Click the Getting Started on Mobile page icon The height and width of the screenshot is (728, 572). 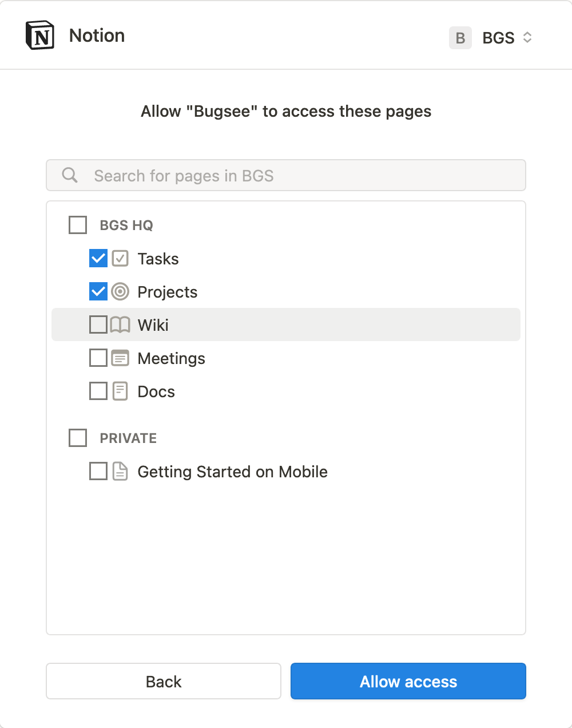coord(120,471)
